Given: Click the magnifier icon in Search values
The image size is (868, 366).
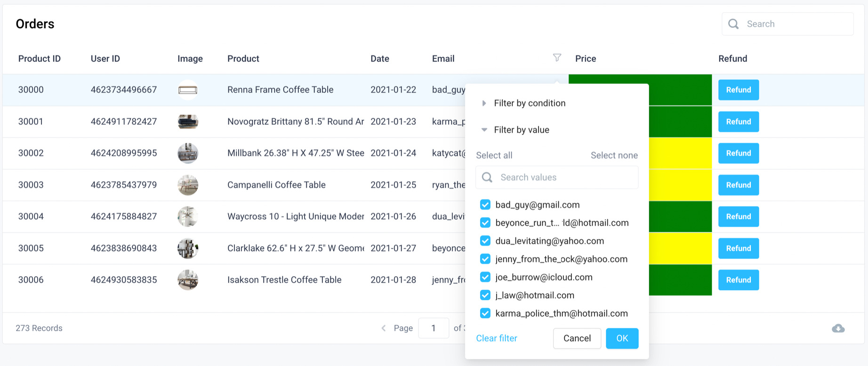Looking at the screenshot, I should point(487,177).
